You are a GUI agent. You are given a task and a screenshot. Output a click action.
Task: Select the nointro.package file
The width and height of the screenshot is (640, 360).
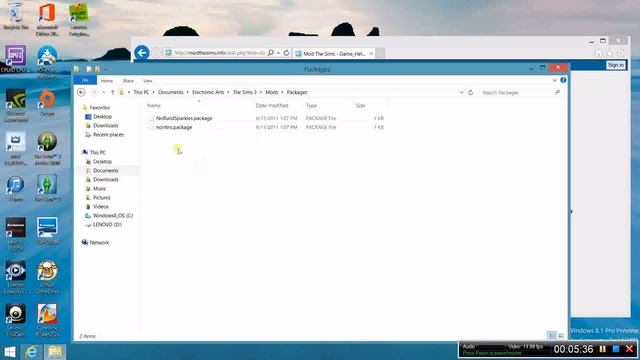[x=174, y=127]
